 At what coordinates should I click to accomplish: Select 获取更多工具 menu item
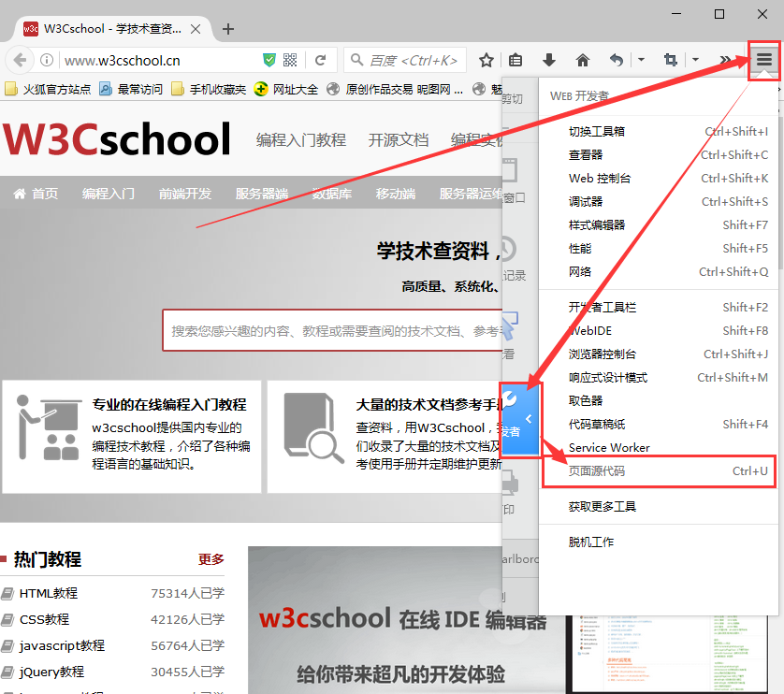coord(659,507)
